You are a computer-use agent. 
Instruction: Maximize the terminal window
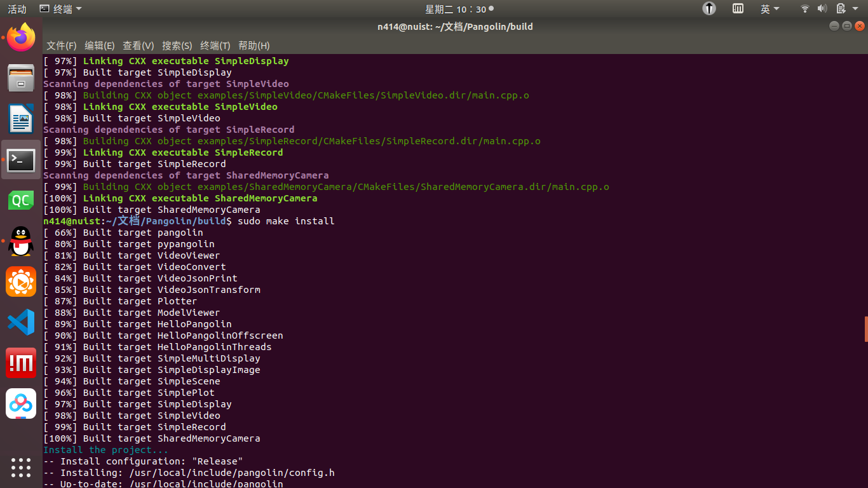[x=847, y=26]
